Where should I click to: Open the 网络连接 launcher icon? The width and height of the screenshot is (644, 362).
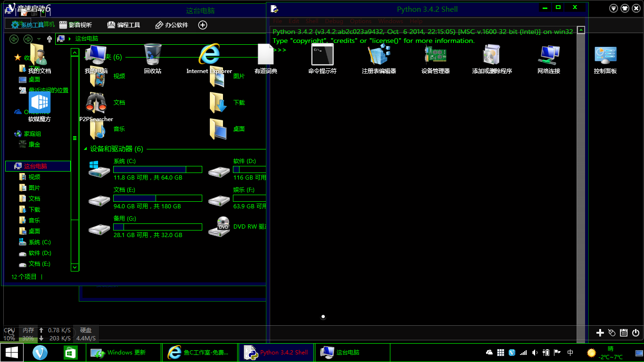(x=549, y=59)
